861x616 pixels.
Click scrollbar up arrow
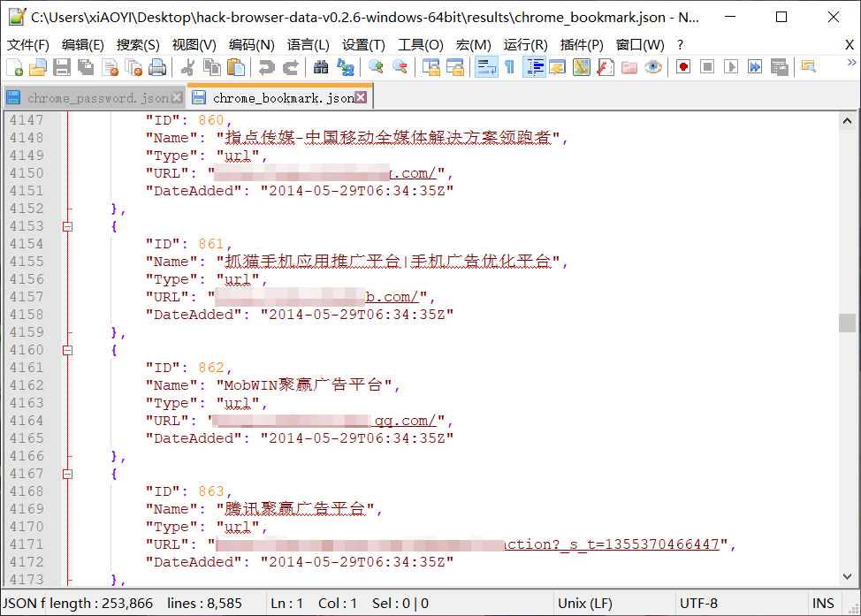coord(847,121)
